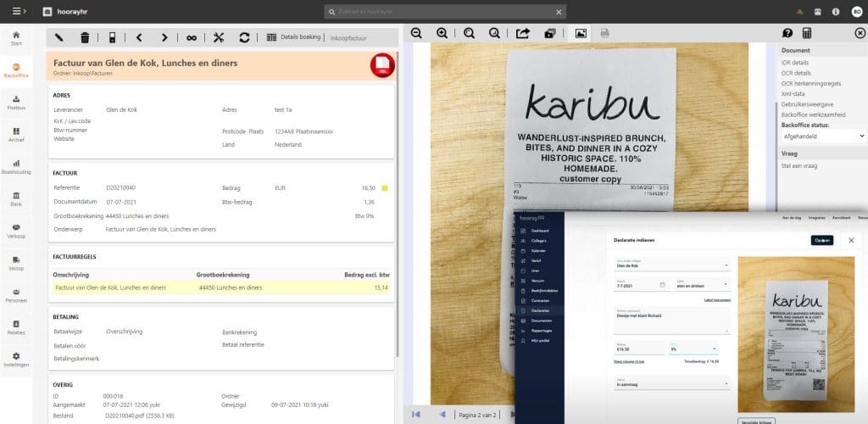Screen dimensions: 868x424
Task: Click the hoorayhr logo icon
Action: click(x=47, y=11)
